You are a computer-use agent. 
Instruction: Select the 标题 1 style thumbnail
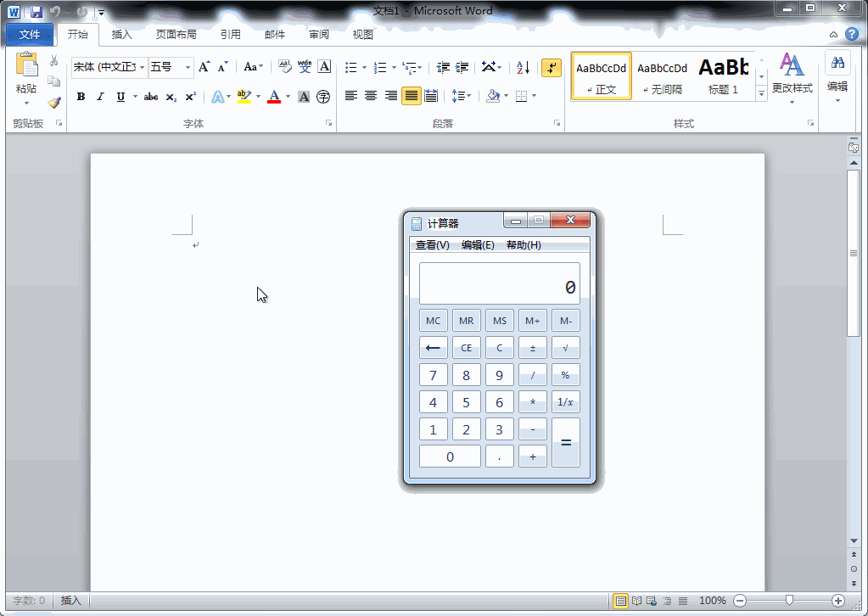[723, 76]
